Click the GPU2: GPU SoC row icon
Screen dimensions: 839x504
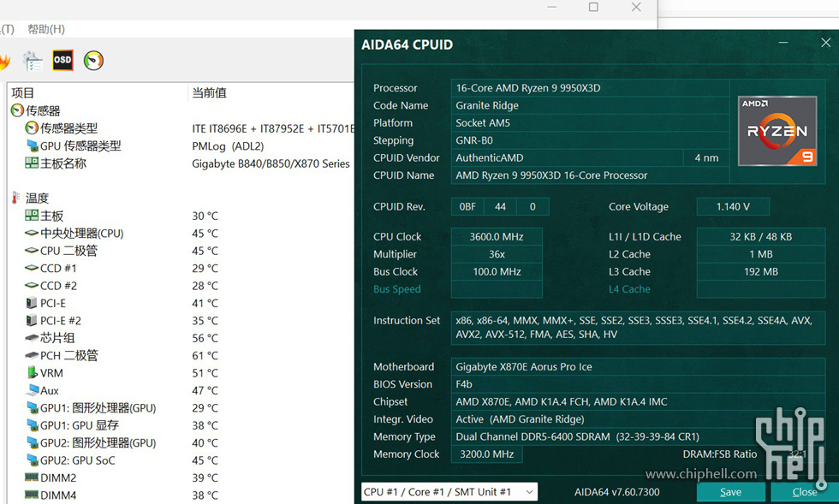(32, 460)
